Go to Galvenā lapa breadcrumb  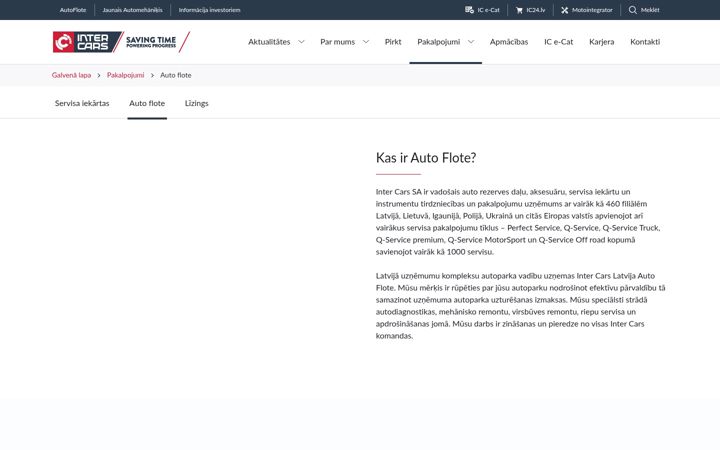coord(71,75)
